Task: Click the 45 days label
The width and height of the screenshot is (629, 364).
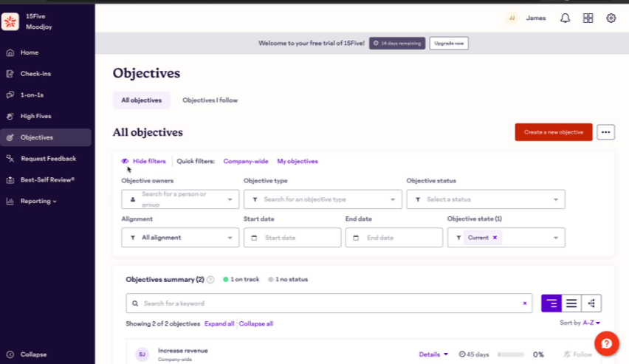Action: point(474,354)
